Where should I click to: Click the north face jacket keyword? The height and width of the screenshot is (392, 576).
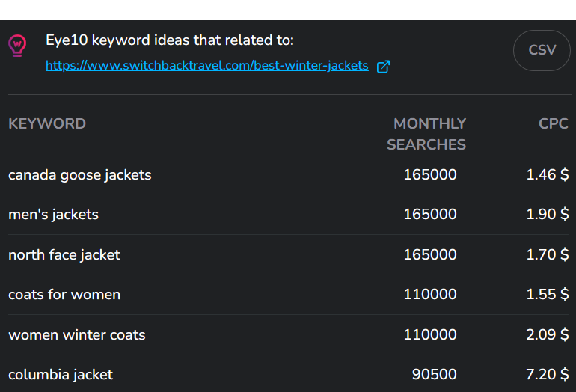pyautogui.click(x=64, y=255)
